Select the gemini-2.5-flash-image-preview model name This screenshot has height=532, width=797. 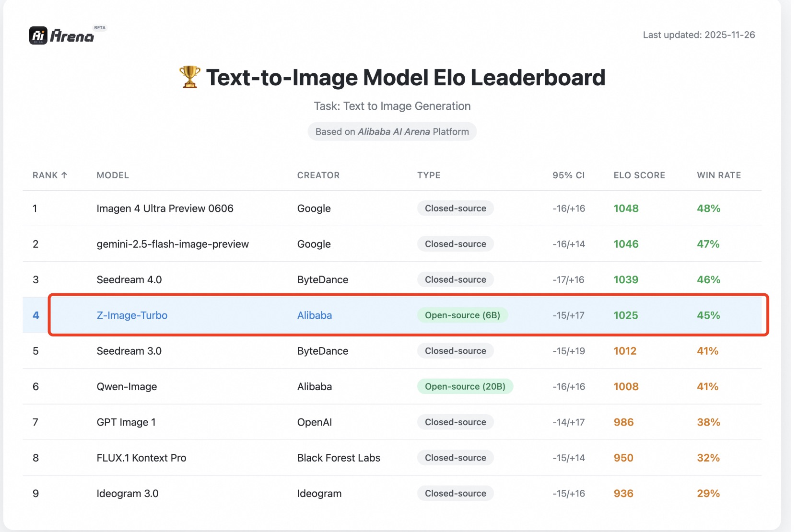(x=173, y=244)
